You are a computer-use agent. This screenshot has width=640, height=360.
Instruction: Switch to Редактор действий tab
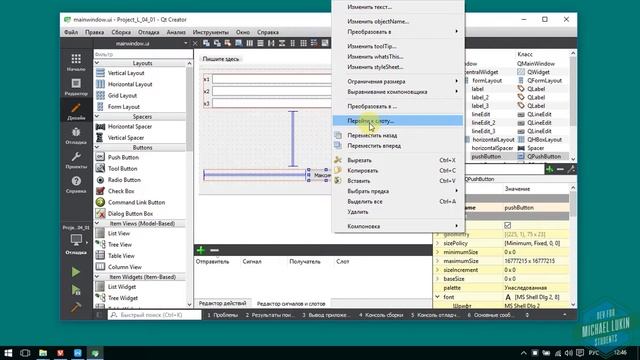pyautogui.click(x=222, y=303)
